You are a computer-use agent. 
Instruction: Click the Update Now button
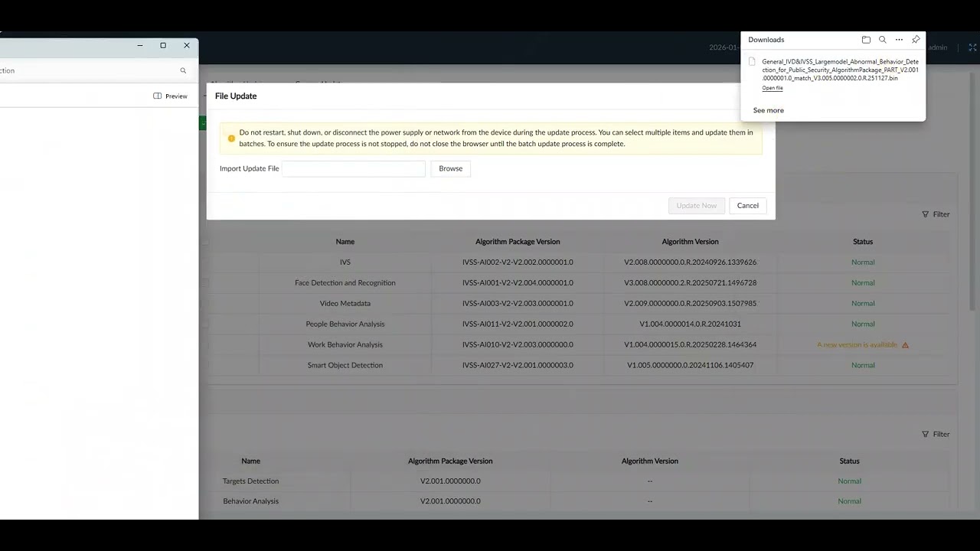(x=697, y=206)
